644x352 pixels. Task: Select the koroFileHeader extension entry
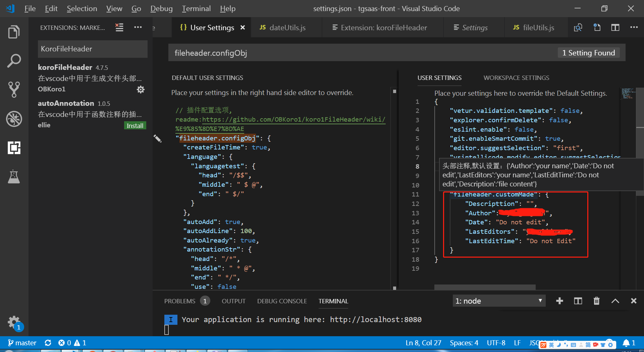91,78
